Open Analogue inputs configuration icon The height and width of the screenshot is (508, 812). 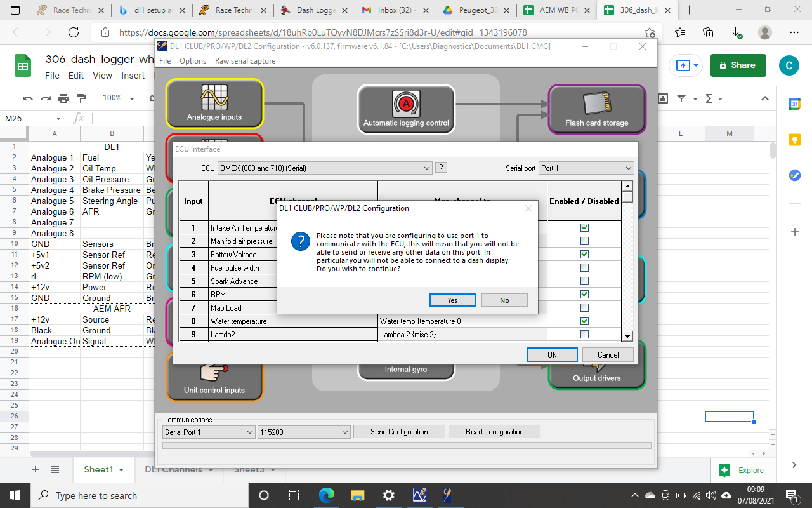(214, 104)
